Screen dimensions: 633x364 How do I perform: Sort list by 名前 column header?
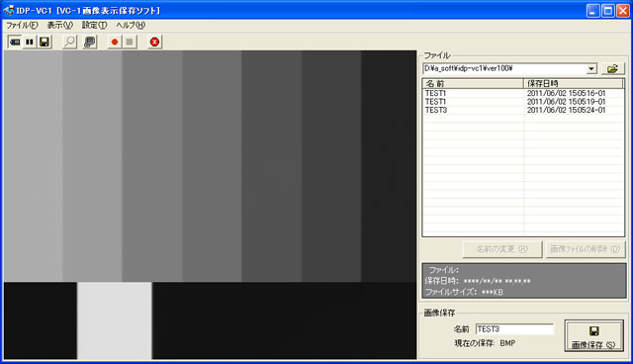click(473, 83)
